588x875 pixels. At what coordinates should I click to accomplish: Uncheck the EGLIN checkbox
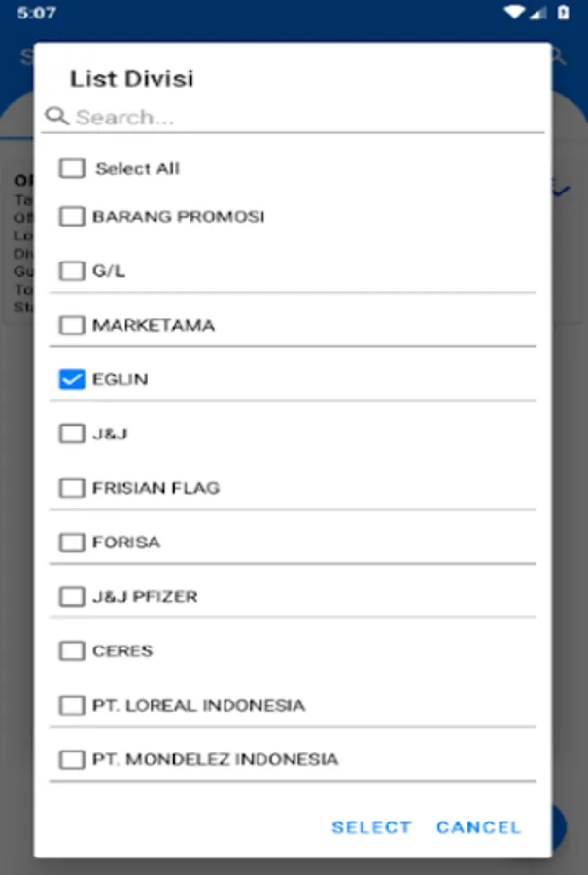[x=72, y=379]
